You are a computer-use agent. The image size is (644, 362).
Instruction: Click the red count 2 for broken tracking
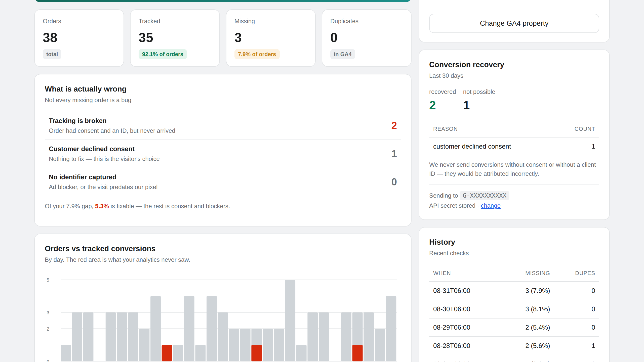coord(394,126)
